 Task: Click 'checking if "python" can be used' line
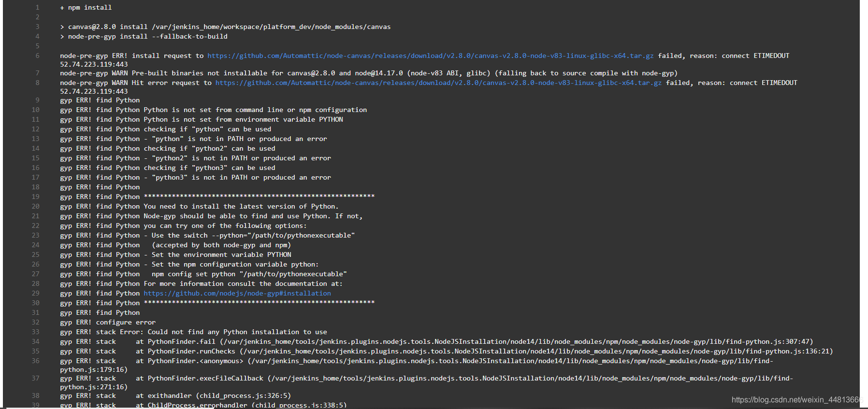click(207, 129)
